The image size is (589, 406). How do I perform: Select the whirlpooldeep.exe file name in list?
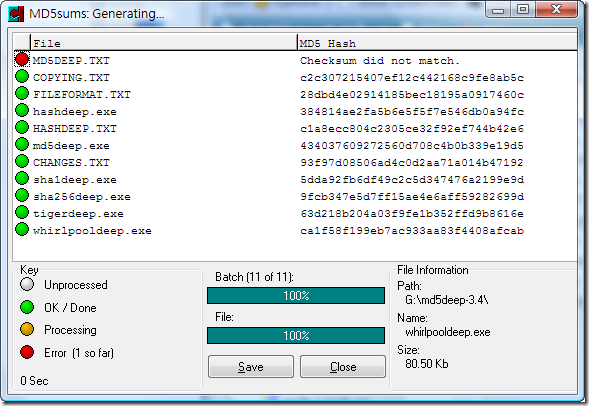tap(92, 230)
